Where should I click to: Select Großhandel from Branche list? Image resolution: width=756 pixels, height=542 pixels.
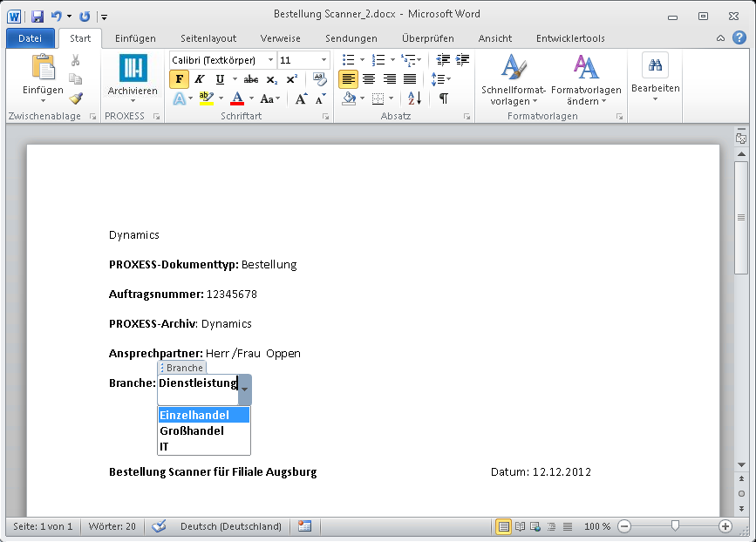point(204,430)
